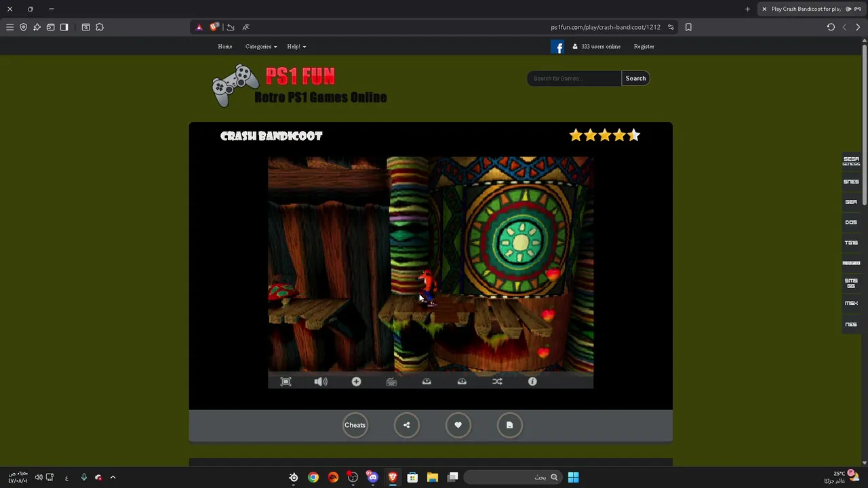Click the VPN shield toolbar icon
868x488 pixels.
coord(23,27)
